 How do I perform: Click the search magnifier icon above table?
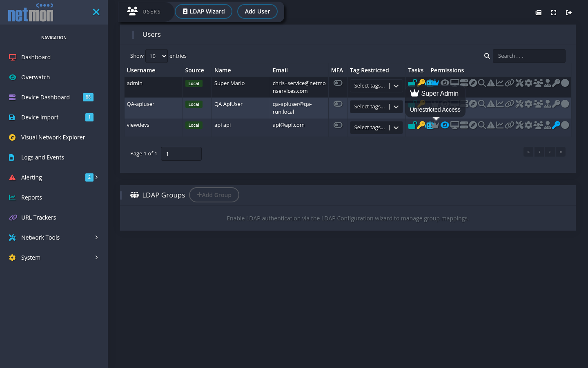click(x=487, y=56)
